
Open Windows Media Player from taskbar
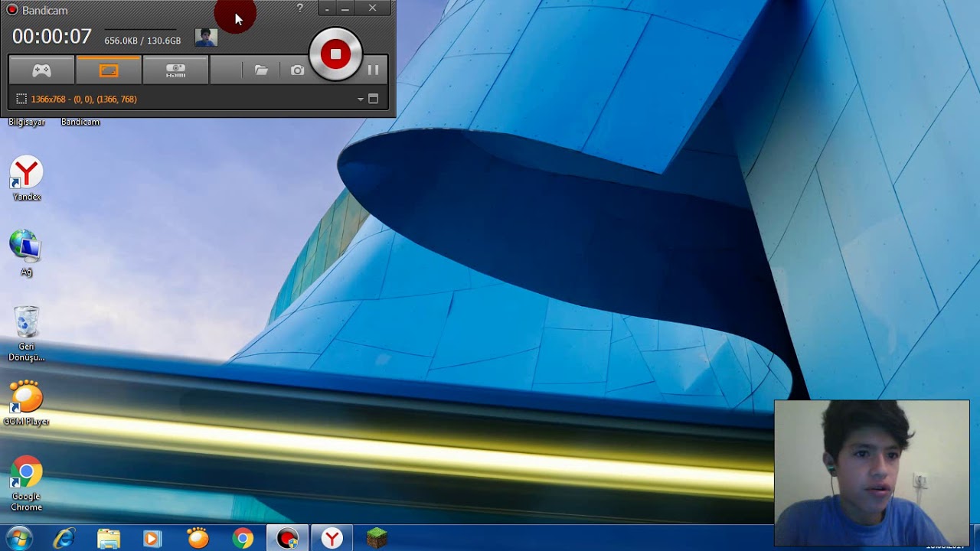tap(152, 539)
